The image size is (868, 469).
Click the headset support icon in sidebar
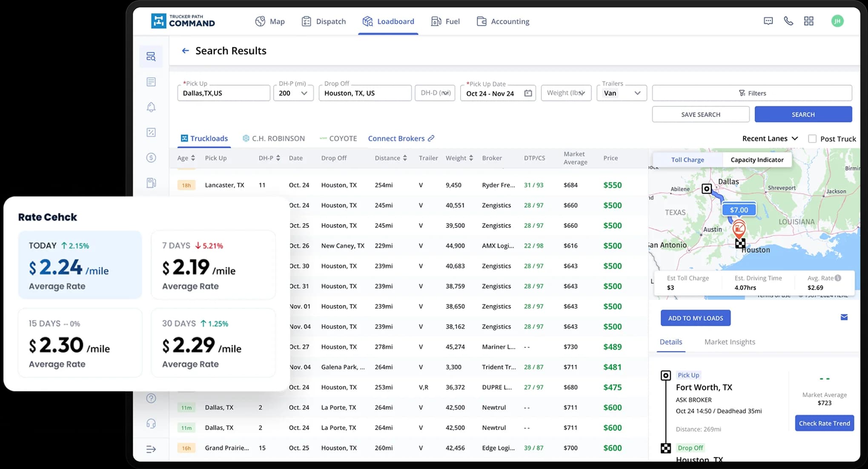(151, 423)
